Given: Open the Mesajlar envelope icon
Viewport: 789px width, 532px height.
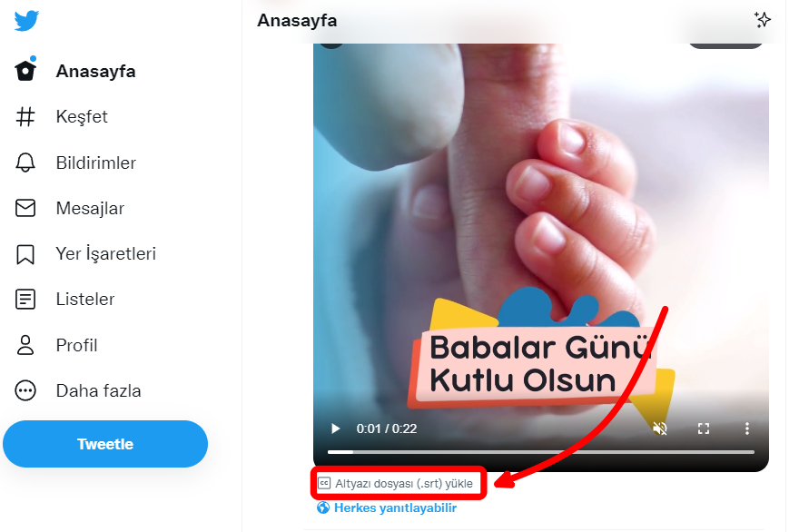Looking at the screenshot, I should pyautogui.click(x=25, y=208).
